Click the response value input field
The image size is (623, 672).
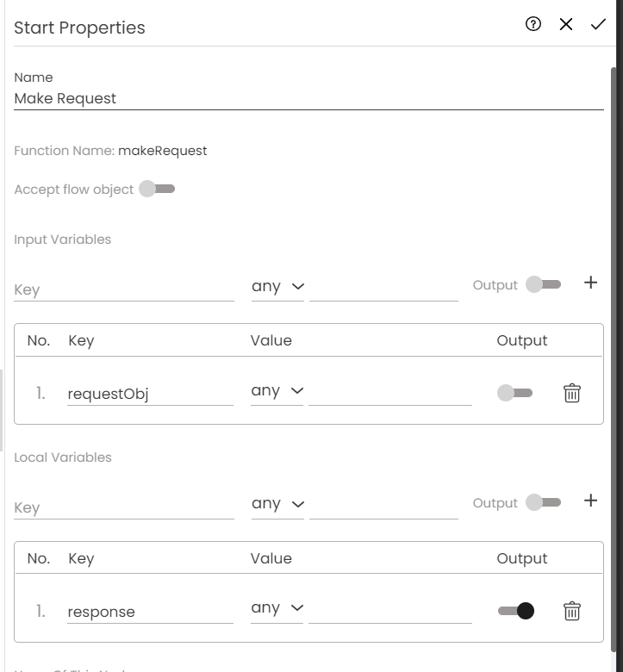(389, 610)
